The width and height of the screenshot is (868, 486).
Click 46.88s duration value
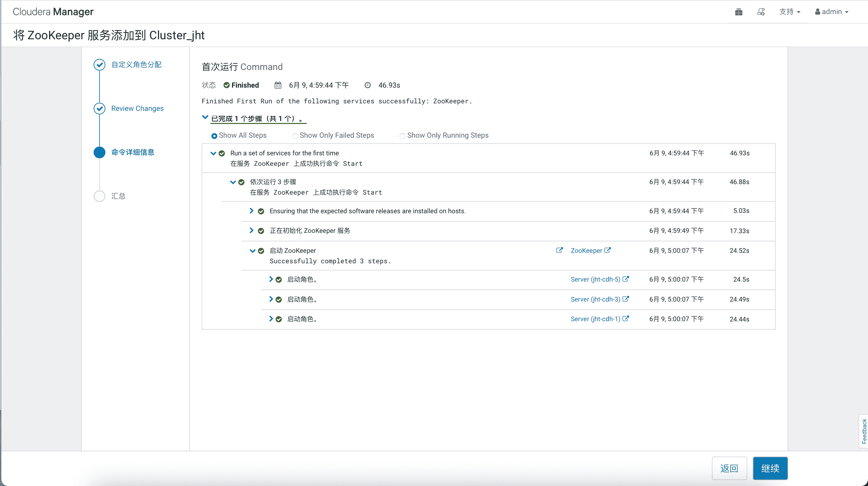click(x=739, y=182)
